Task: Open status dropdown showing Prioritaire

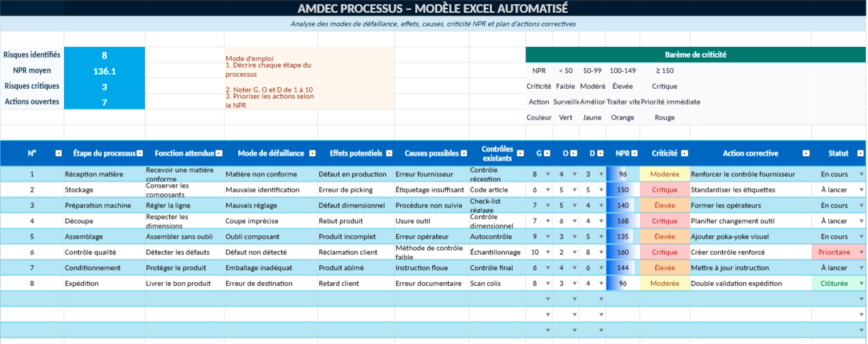Action: pos(862,252)
